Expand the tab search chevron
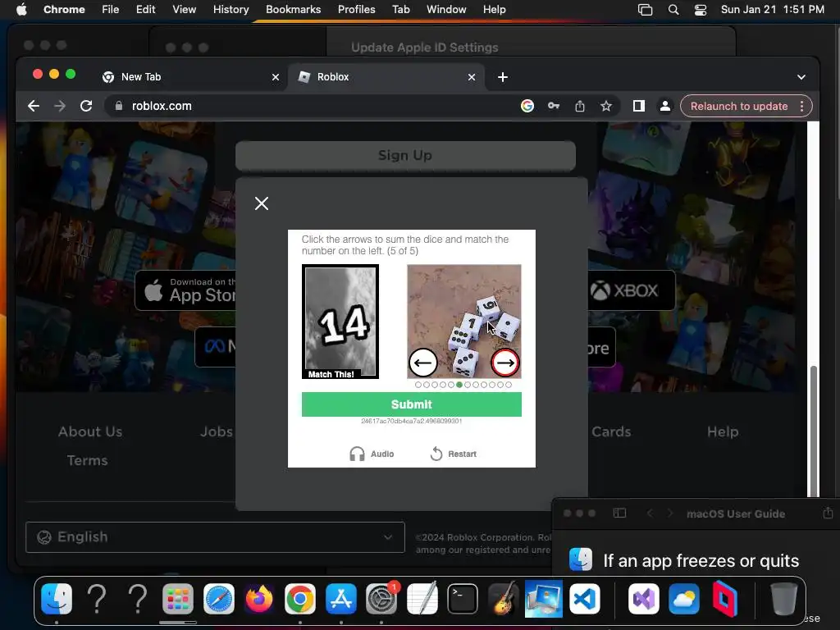The width and height of the screenshot is (840, 630). [x=801, y=77]
